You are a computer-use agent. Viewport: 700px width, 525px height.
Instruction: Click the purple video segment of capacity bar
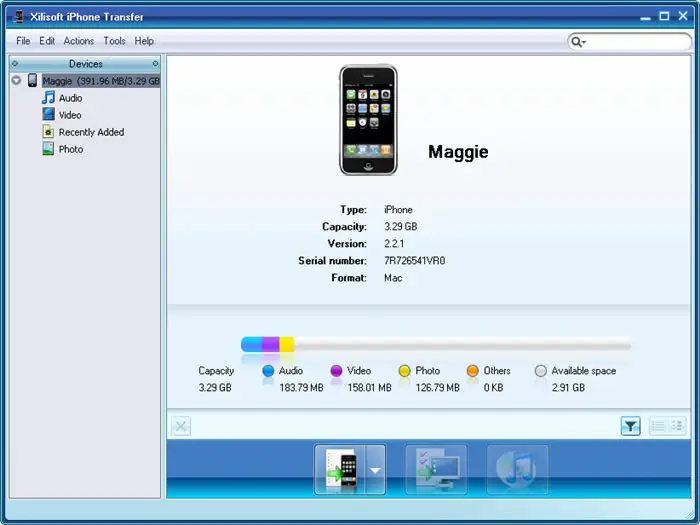[271, 344]
